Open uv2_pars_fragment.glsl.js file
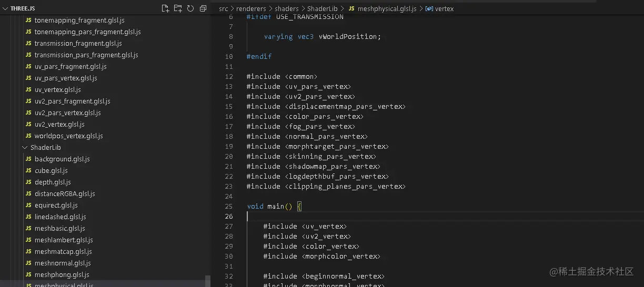Viewport: 644px width, 287px height. (73, 101)
